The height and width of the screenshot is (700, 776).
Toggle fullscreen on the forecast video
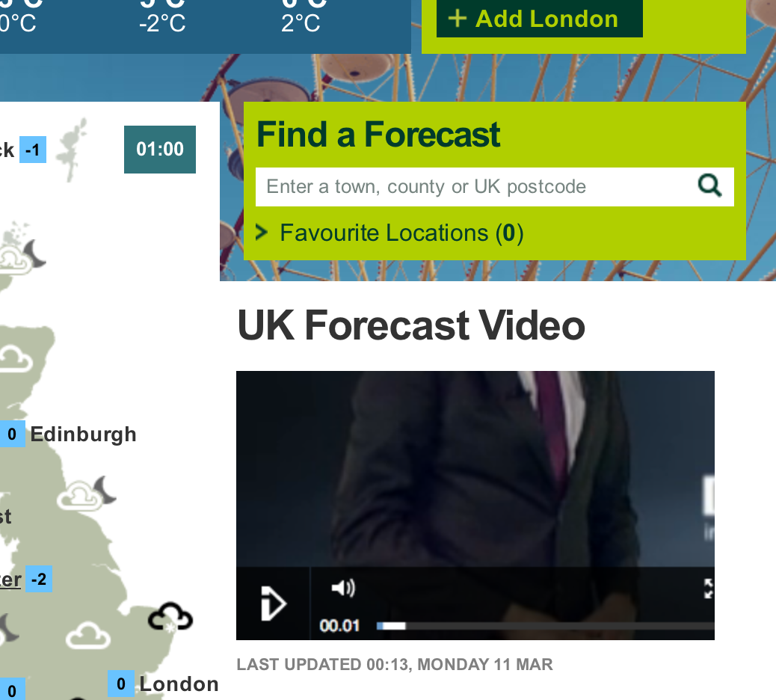tap(708, 589)
